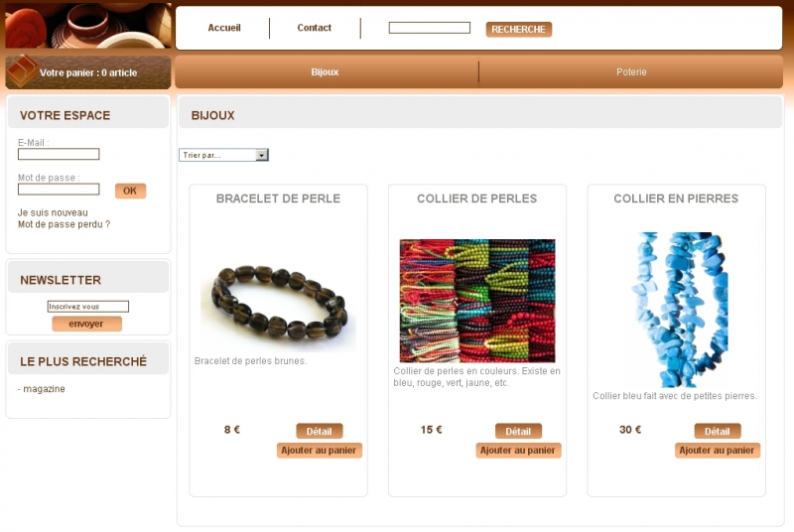
Task: Submit login with the OK button
Action: point(130,191)
